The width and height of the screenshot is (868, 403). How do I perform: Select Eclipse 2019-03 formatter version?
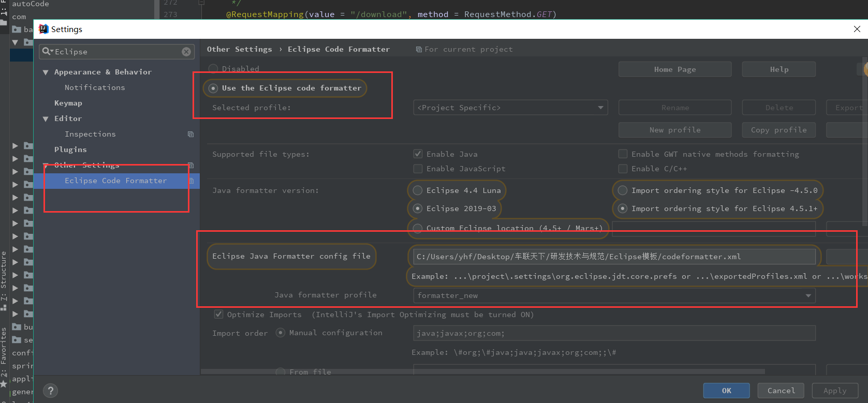pyautogui.click(x=418, y=208)
